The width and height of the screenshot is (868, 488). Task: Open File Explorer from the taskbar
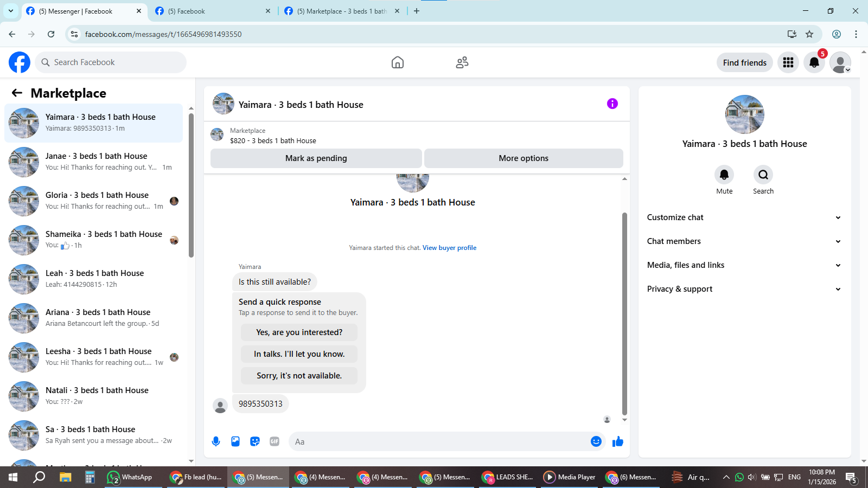click(x=65, y=477)
